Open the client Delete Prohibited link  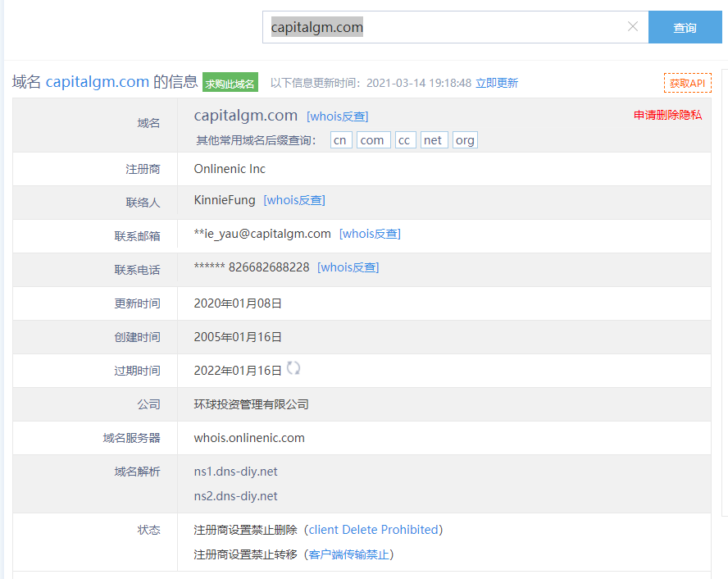pos(374,530)
